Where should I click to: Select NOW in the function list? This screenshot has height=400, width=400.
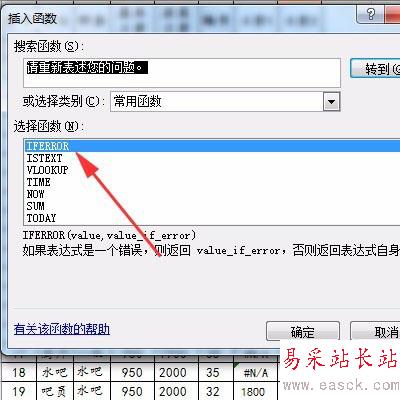[213, 194]
